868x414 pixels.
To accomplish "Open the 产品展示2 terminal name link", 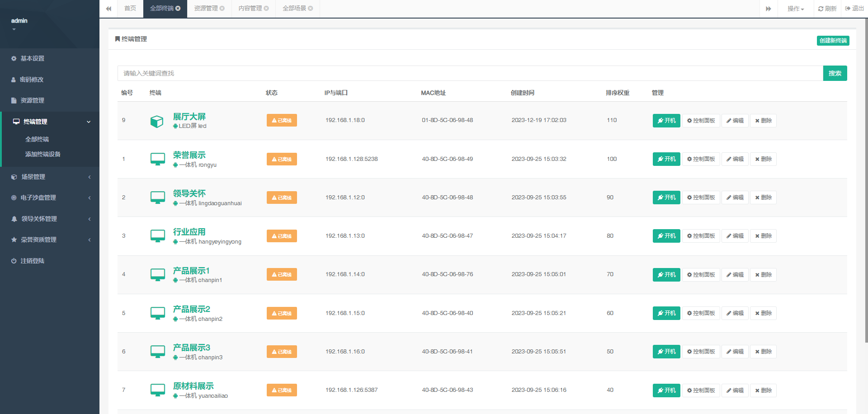I will coord(192,309).
